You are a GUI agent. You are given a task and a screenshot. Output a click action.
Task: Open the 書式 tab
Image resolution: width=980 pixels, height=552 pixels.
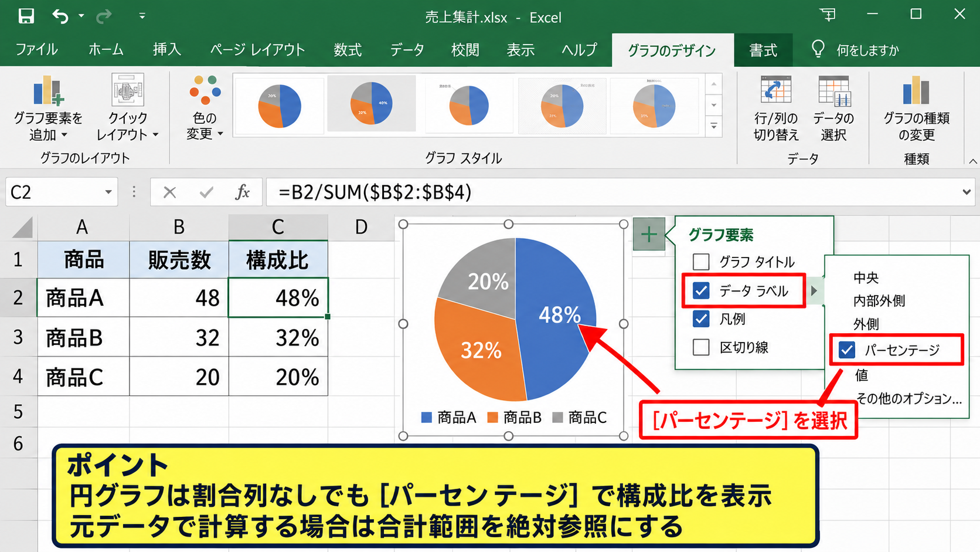click(x=763, y=50)
